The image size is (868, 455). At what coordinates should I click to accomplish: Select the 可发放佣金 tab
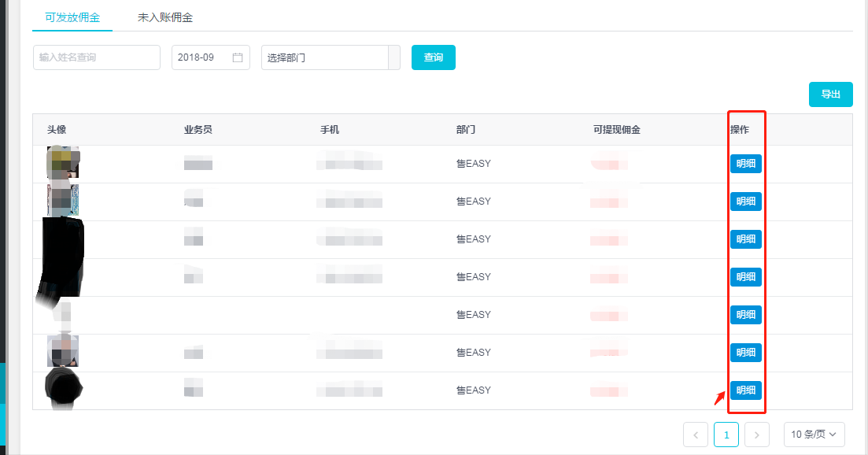click(x=72, y=17)
